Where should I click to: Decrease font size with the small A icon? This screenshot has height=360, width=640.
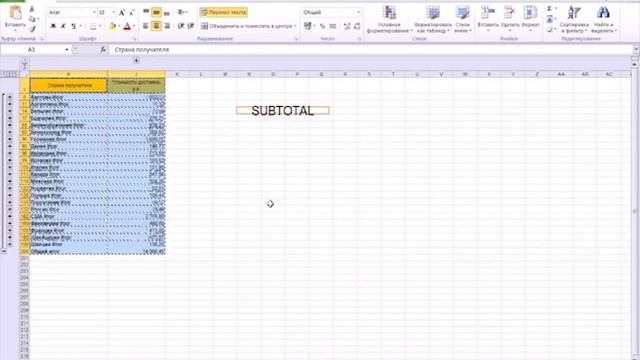[x=131, y=13]
